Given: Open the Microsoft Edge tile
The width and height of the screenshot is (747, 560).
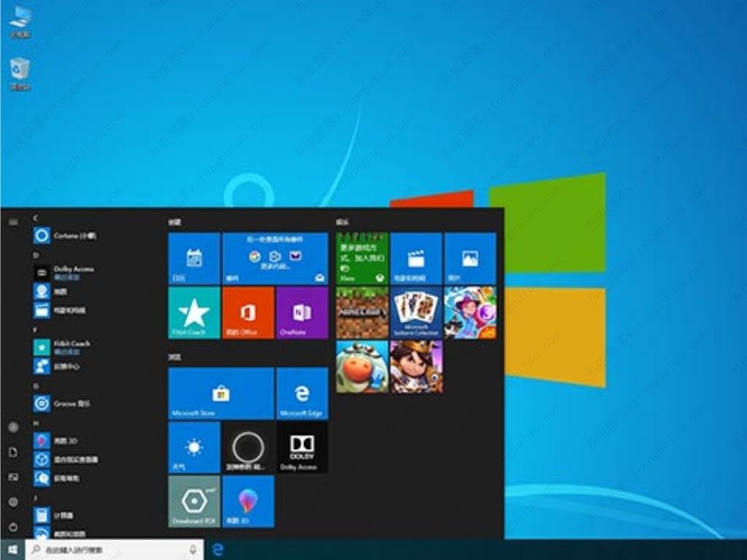Looking at the screenshot, I should tap(302, 394).
